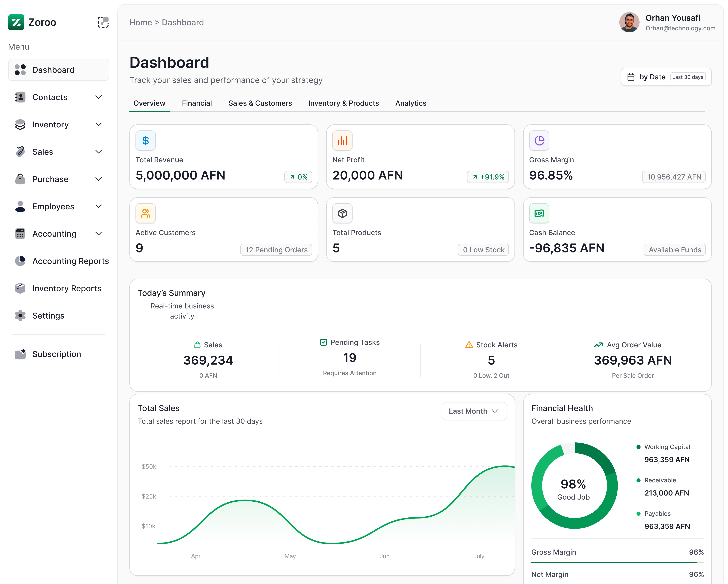The width and height of the screenshot is (728, 584).
Task: Click the Total Products box icon
Action: (342, 213)
